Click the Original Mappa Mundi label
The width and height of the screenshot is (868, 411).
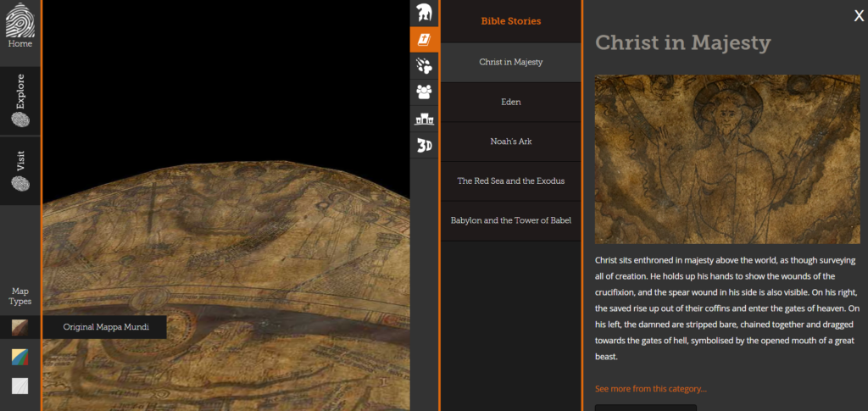click(106, 327)
